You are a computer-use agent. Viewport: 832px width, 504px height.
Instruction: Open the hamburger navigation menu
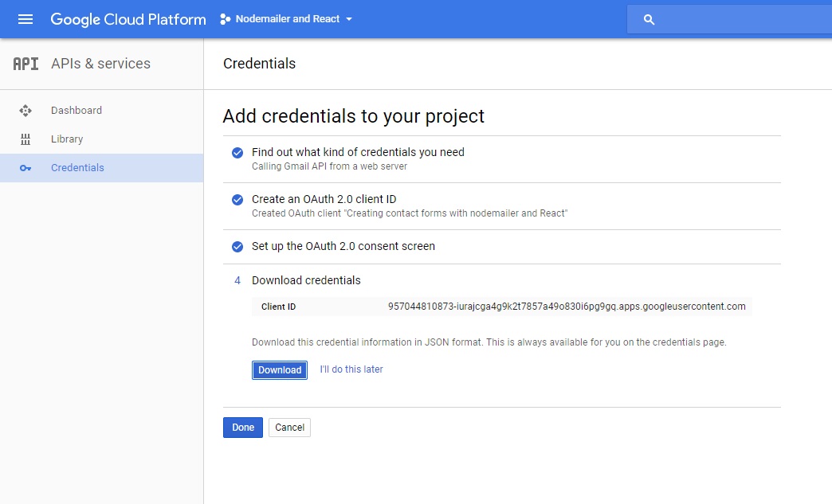pyautogui.click(x=26, y=19)
